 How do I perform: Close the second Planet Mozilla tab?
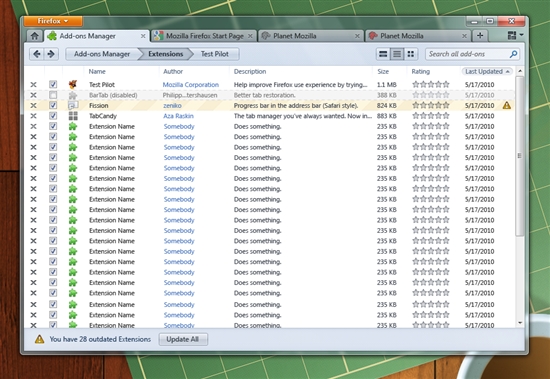point(464,36)
